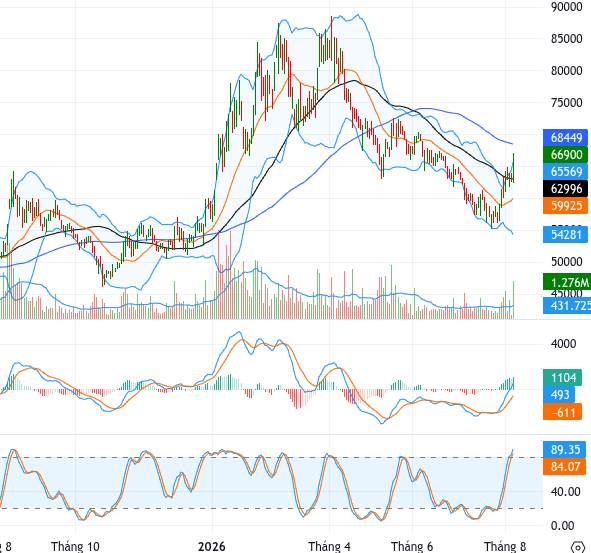Click the 68449 blue price label
The height and width of the screenshot is (553, 591).
point(565,138)
